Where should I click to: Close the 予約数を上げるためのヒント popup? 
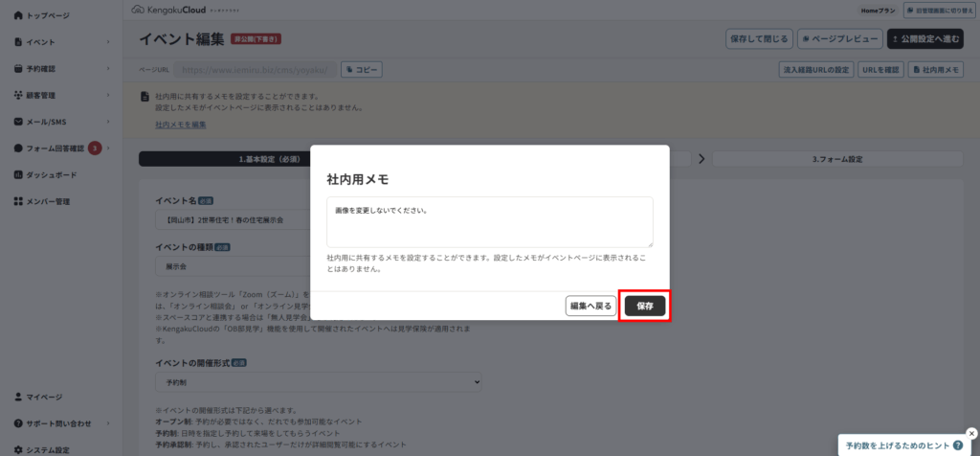pos(971,432)
